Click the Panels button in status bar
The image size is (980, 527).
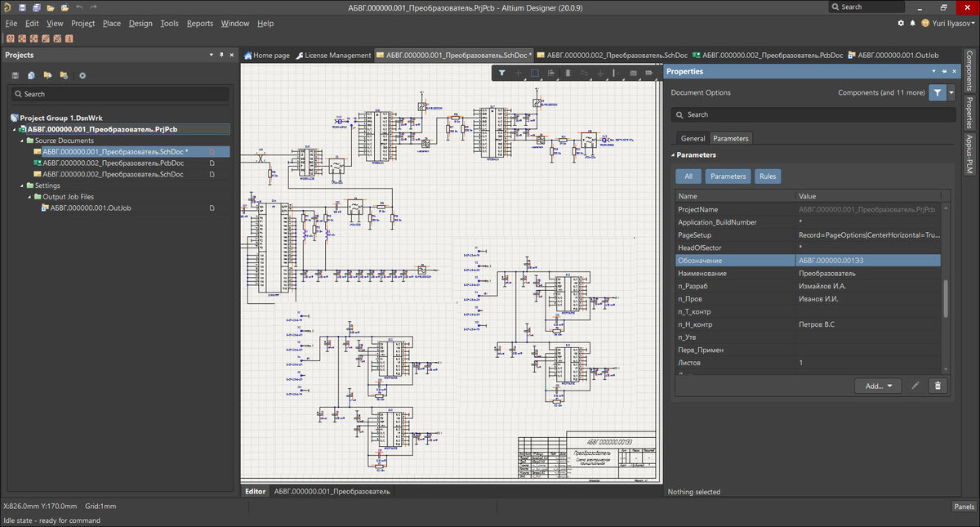964,507
